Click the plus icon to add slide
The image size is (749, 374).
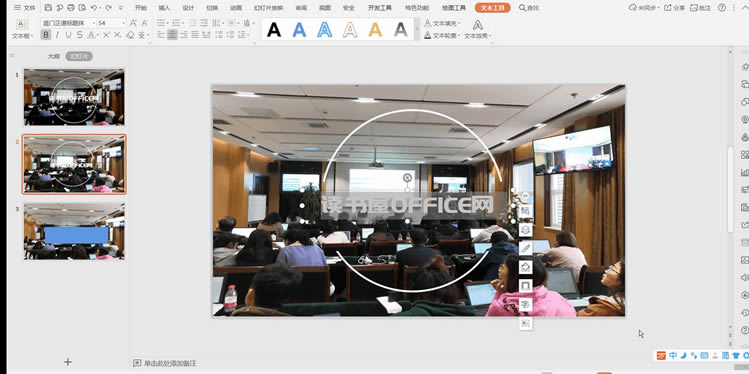pos(68,362)
